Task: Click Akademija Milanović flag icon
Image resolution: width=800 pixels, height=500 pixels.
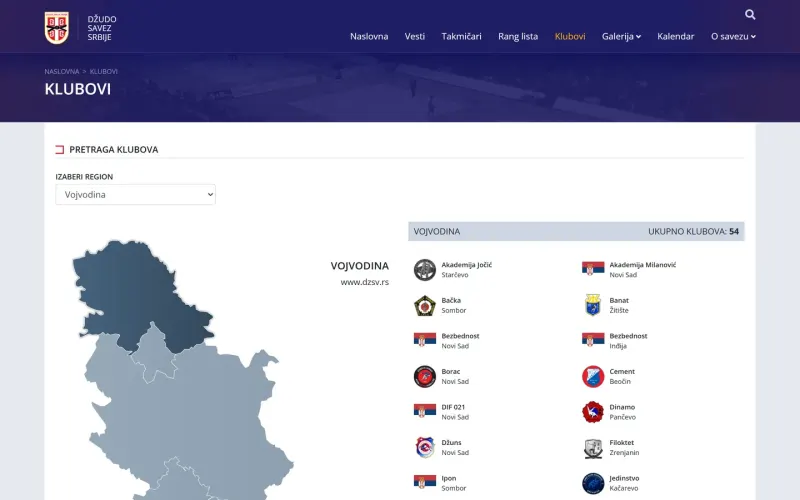Action: (x=593, y=268)
